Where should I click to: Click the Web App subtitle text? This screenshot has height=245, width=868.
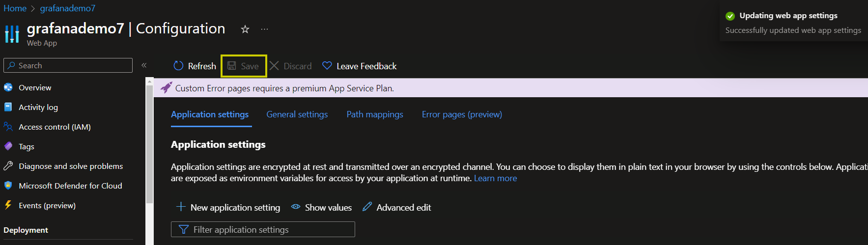pyautogui.click(x=42, y=43)
